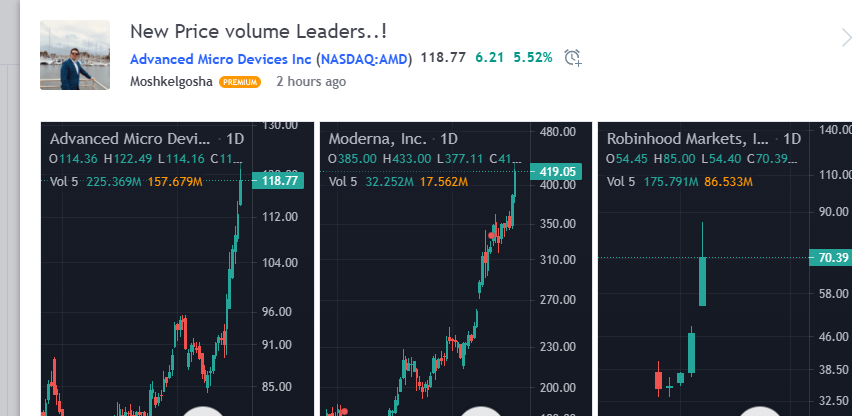The height and width of the screenshot is (416, 852).
Task: Open the NASDAQ:AMD symbol link
Action: coord(364,58)
